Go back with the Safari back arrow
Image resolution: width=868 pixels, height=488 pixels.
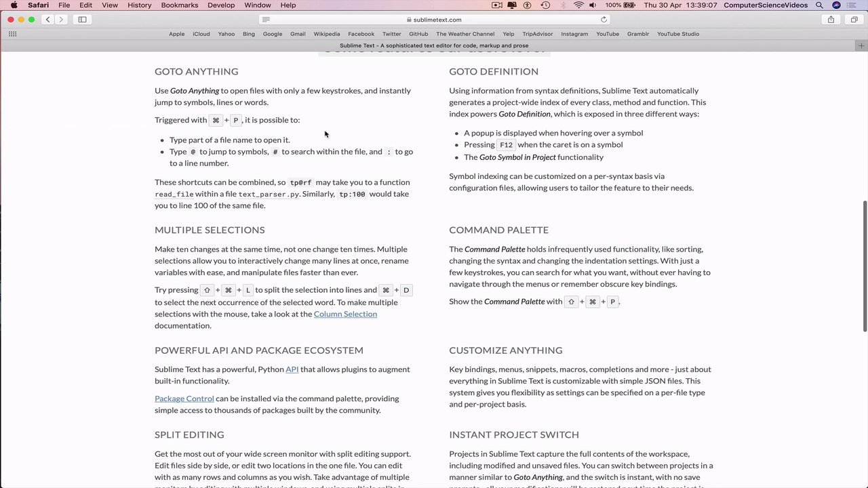(x=48, y=20)
